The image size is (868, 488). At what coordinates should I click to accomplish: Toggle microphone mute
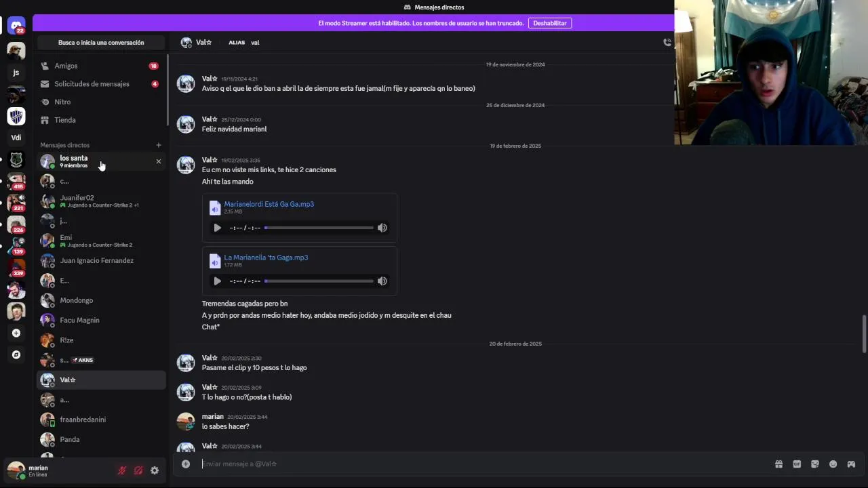point(122,470)
